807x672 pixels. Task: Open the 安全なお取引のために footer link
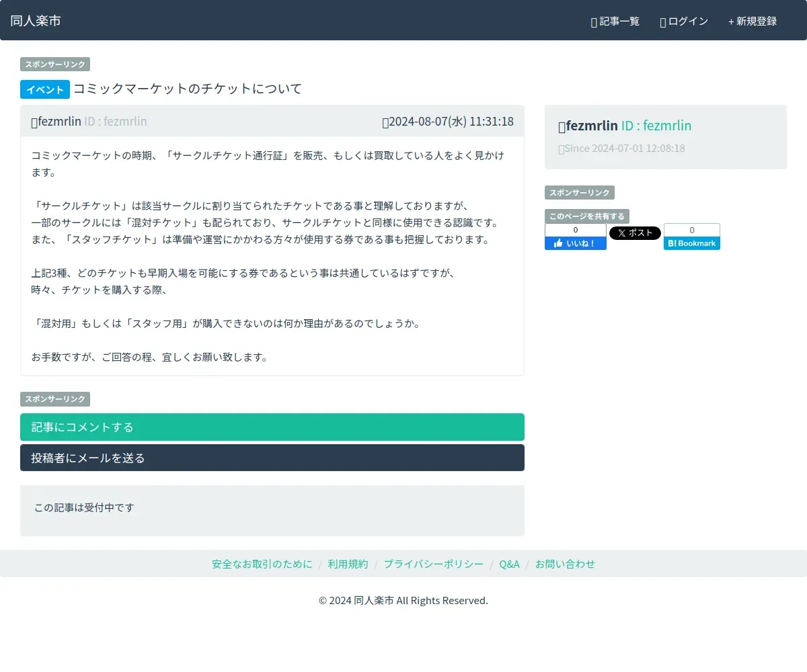(262, 564)
